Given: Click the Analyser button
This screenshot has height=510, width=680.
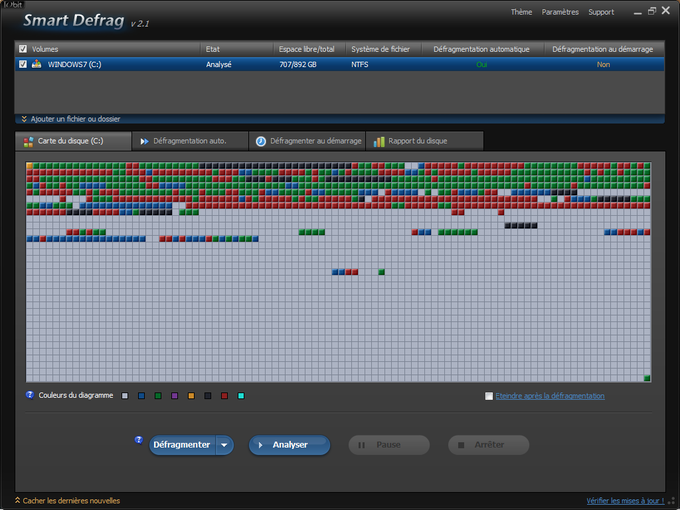Looking at the screenshot, I should click(290, 445).
